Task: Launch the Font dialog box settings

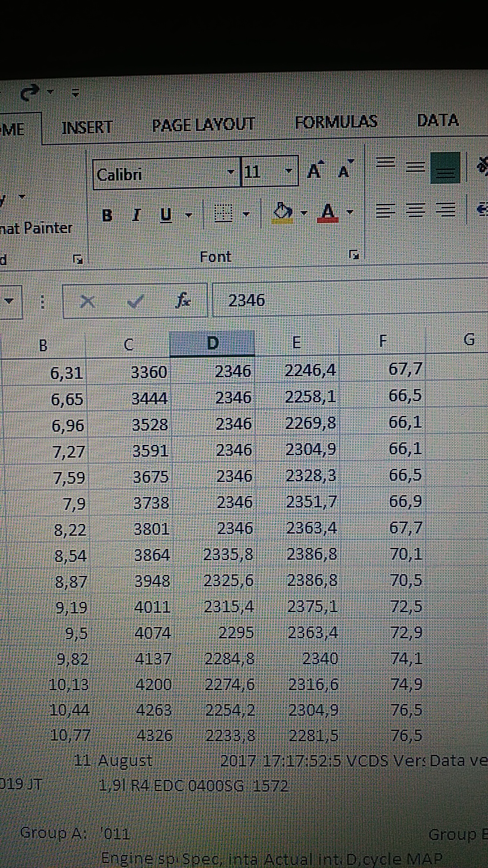Action: tap(354, 255)
